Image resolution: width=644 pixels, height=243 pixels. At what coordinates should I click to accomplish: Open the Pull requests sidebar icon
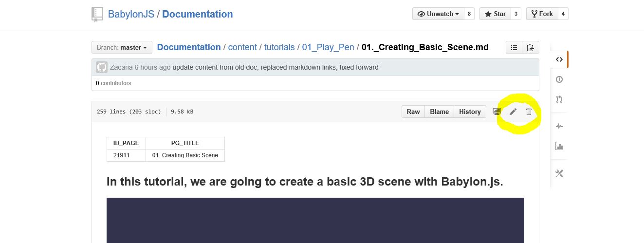pyautogui.click(x=559, y=99)
